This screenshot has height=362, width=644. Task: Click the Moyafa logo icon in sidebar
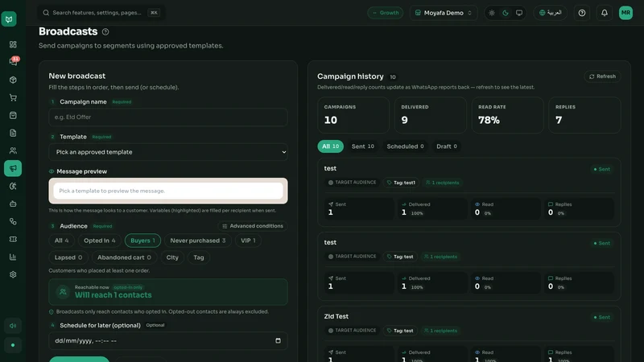(9, 19)
